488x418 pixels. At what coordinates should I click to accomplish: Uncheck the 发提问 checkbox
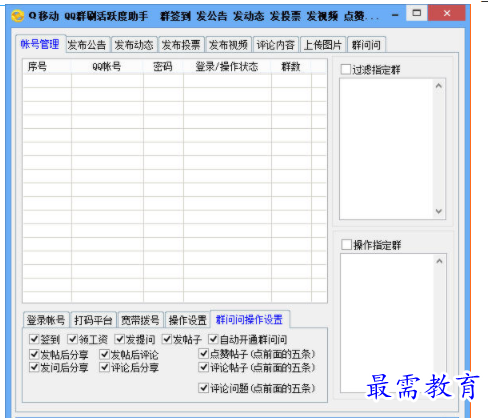(x=120, y=339)
